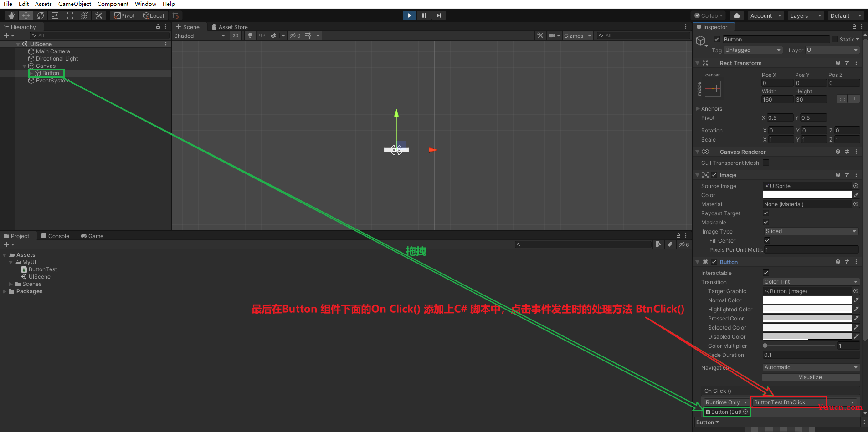This screenshot has height=432, width=868.
Task: Select the Move tool
Action: (26, 15)
